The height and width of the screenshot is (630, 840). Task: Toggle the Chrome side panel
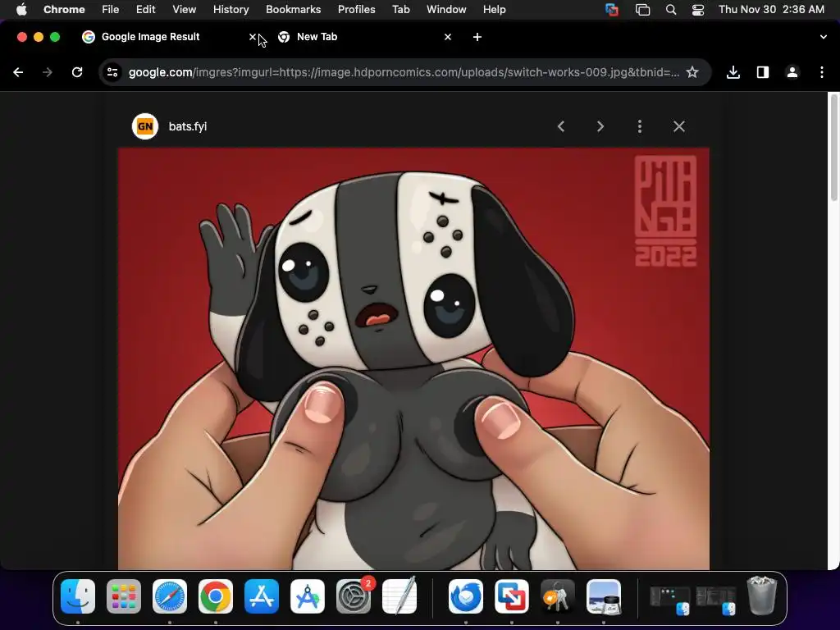pyautogui.click(x=763, y=72)
